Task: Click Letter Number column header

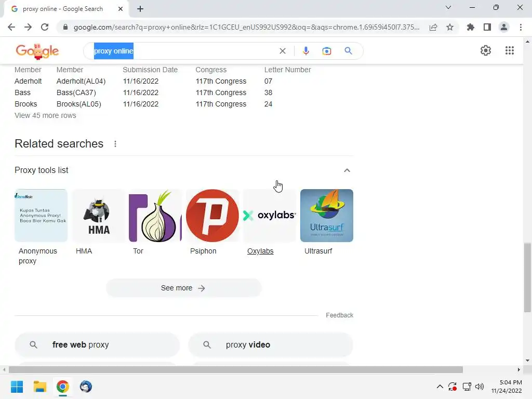Action: pos(288,70)
